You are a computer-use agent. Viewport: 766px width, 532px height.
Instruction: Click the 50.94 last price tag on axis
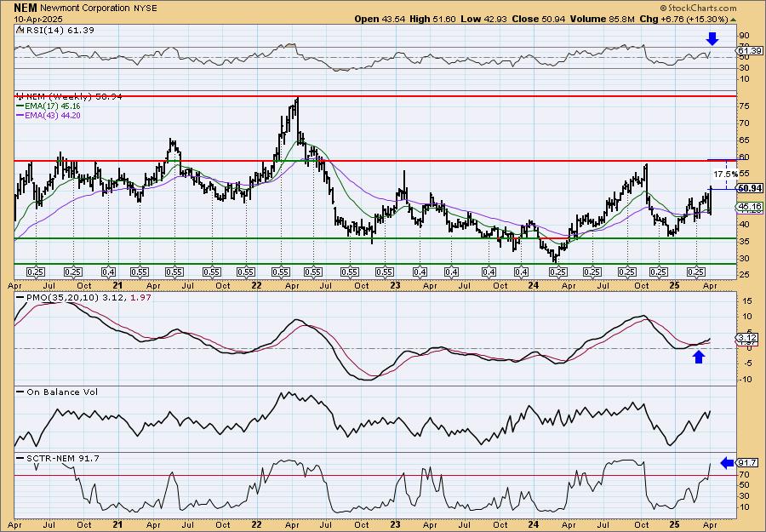click(x=751, y=189)
